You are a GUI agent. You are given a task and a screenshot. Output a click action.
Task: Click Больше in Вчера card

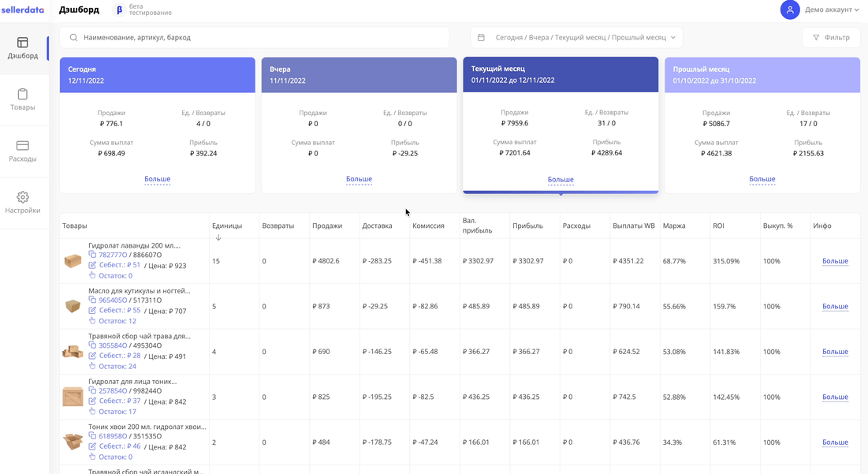point(359,179)
